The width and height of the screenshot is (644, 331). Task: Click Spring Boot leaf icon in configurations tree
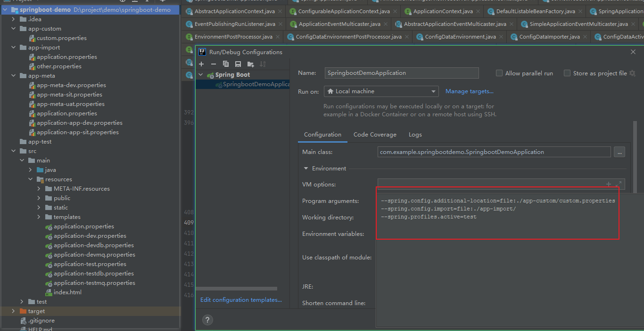tap(210, 75)
